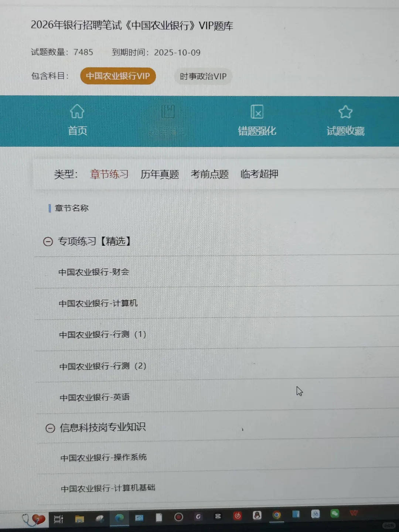Viewport: 399px width, 532px height.
Task: Click the title 2026年银行招聘笔试 VIP题库
Action: pyautogui.click(x=132, y=25)
